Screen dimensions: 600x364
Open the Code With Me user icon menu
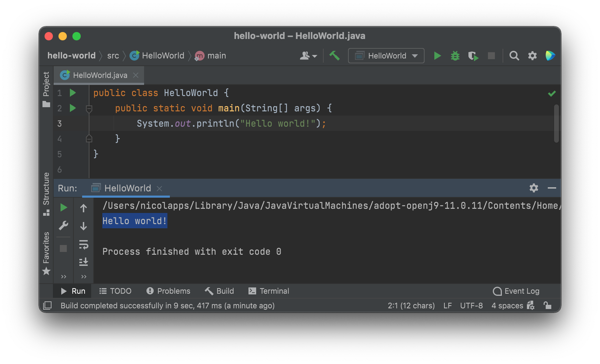pyautogui.click(x=308, y=56)
